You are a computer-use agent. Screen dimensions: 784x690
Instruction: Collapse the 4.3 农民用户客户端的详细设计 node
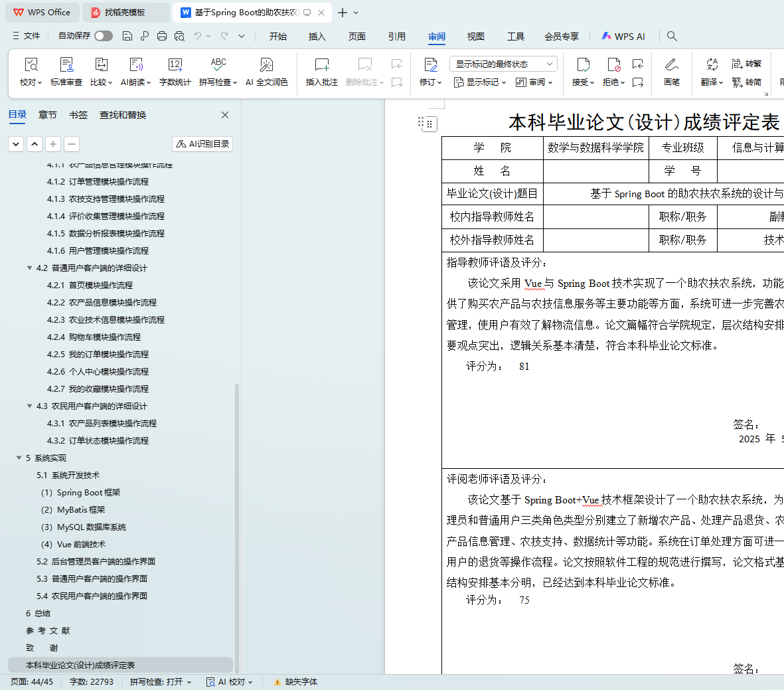(x=29, y=406)
